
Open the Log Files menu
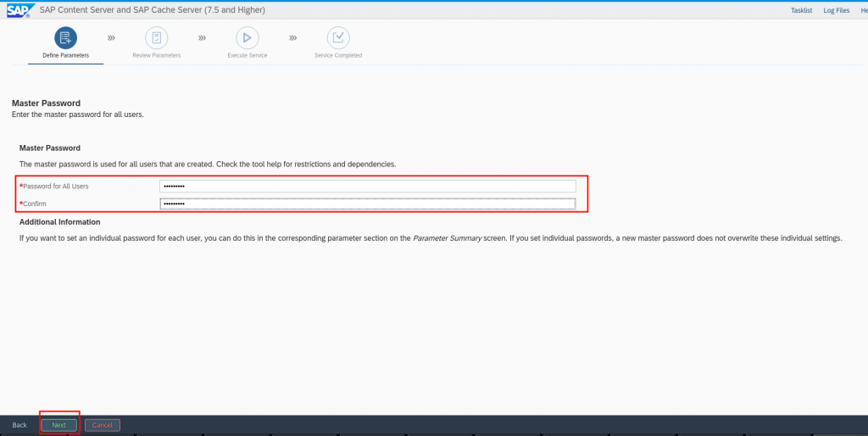click(836, 10)
